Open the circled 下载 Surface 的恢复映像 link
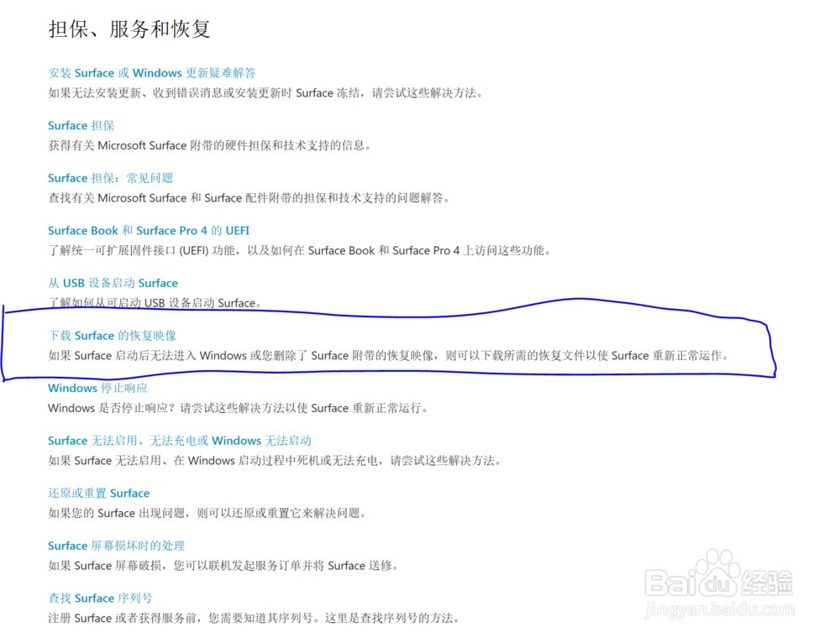The height and width of the screenshot is (638, 840). (113, 335)
